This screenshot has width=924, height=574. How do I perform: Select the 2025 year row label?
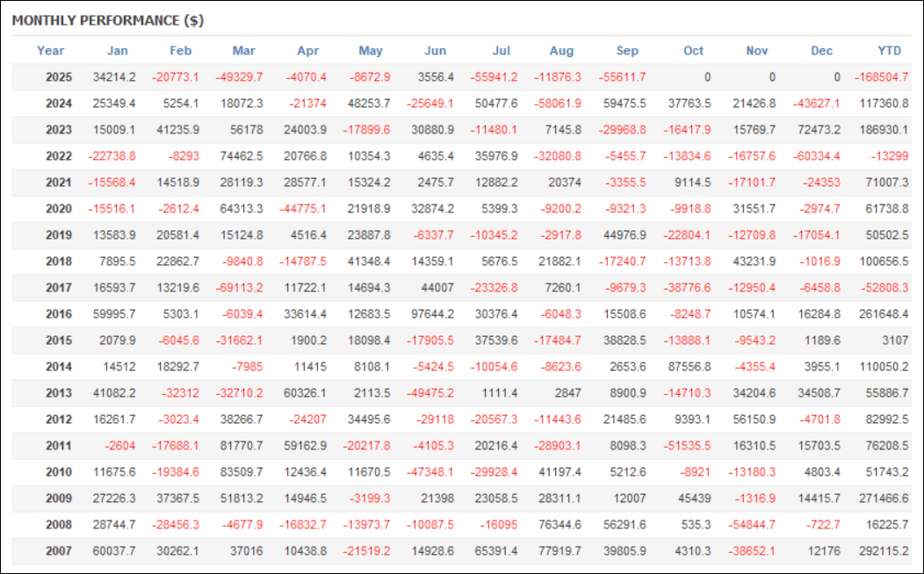click(59, 77)
